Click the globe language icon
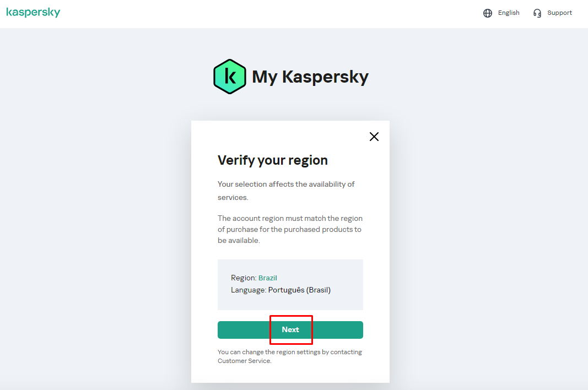This screenshot has height=390, width=588. (488, 13)
